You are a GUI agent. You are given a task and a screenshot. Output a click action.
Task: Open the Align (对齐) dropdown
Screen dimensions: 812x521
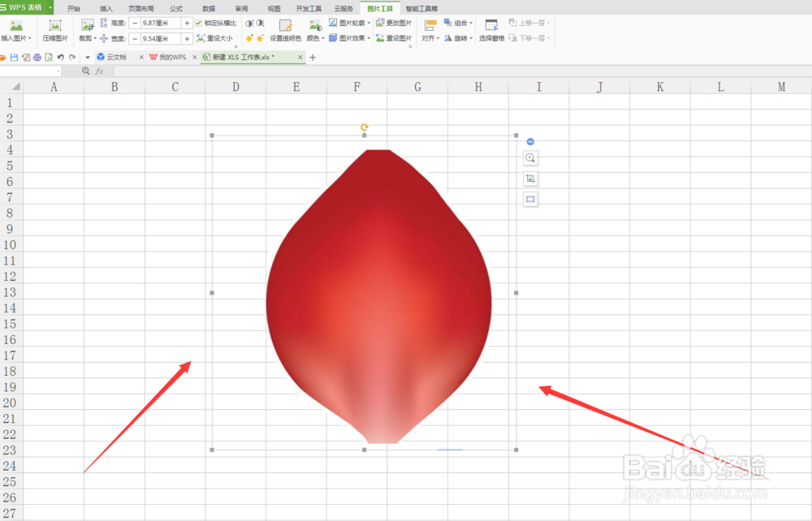click(430, 38)
